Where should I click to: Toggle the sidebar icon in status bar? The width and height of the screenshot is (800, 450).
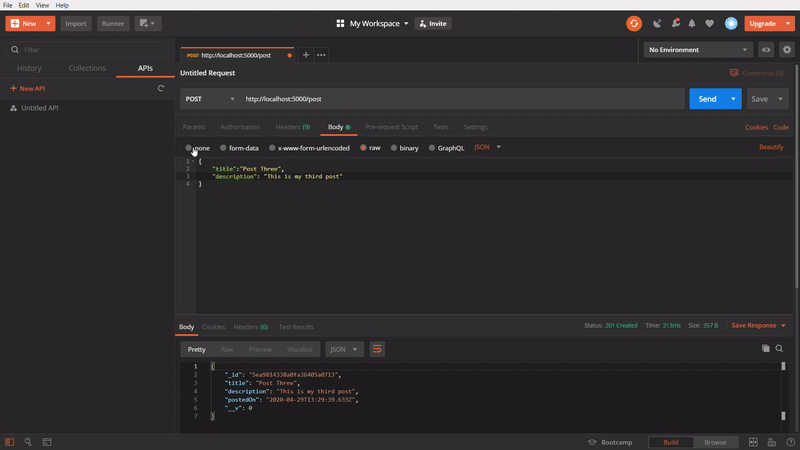[x=10, y=442]
